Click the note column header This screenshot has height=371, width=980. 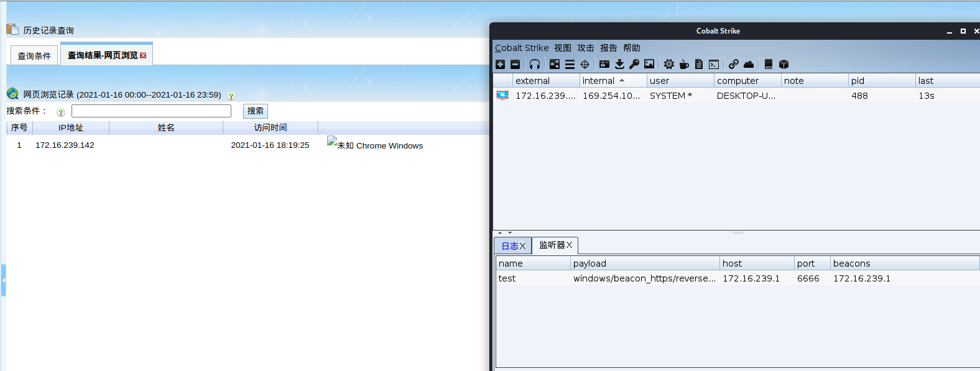point(815,80)
